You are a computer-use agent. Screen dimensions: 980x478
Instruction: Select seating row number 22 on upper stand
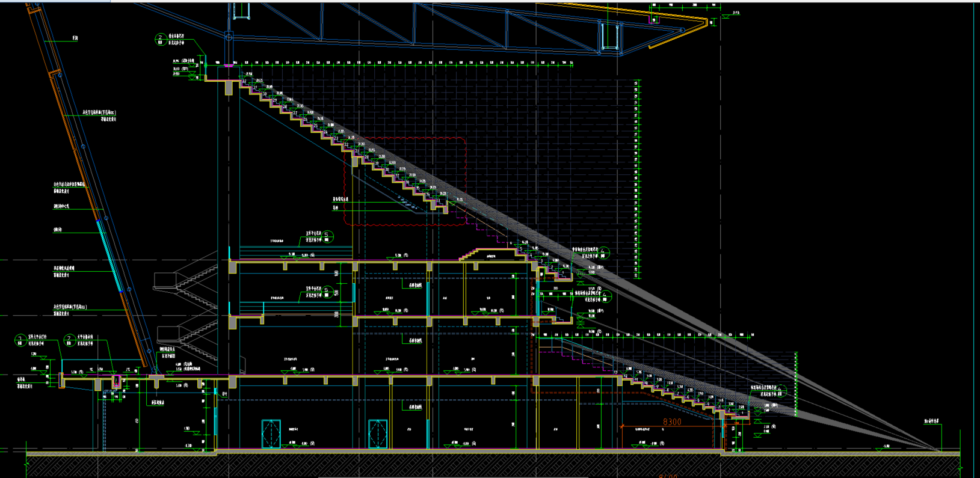(347, 145)
